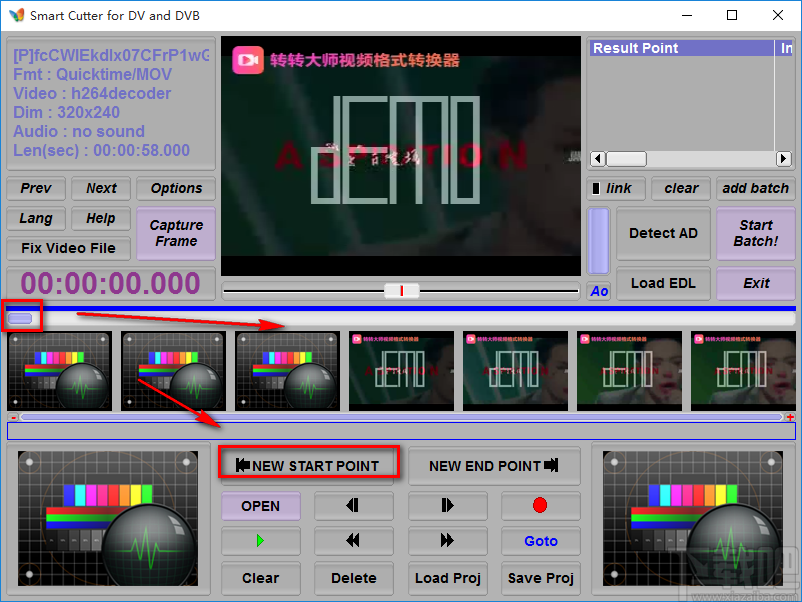
Task: Click add batch button
Action: 755,188
